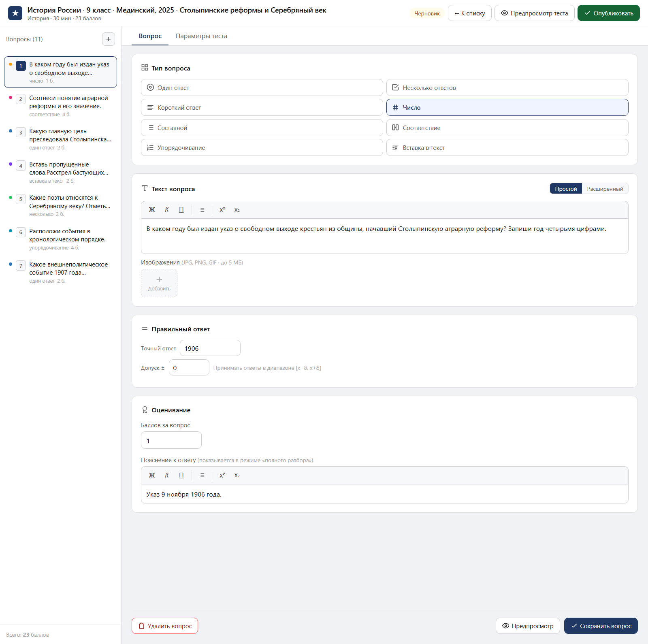Select the Один ответ question type
Viewport: 648px width, 644px height.
pos(262,87)
